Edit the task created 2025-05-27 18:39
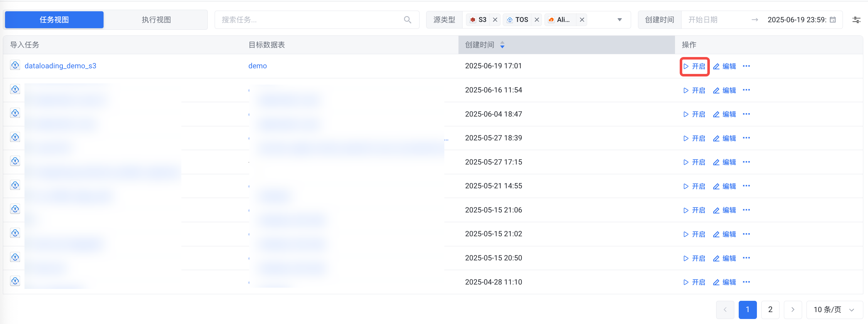Viewport: 868px width, 324px height. (x=725, y=138)
